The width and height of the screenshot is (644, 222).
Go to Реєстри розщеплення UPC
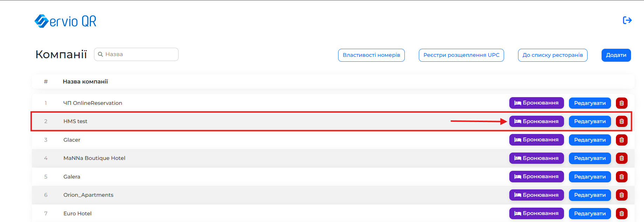click(461, 55)
